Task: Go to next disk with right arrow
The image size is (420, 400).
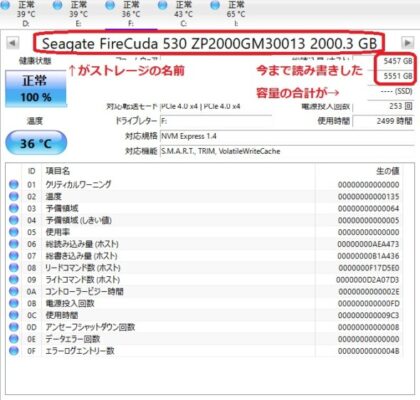Action: 407,43
